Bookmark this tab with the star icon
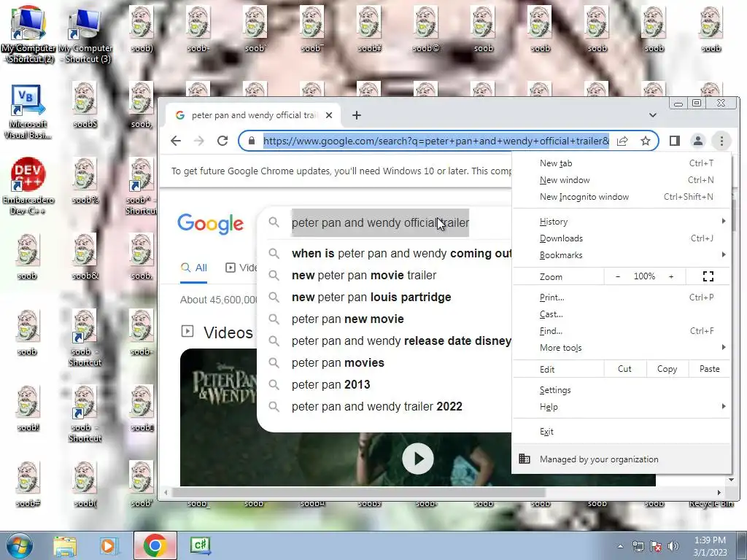Screen dimensions: 747x560 click(x=646, y=141)
